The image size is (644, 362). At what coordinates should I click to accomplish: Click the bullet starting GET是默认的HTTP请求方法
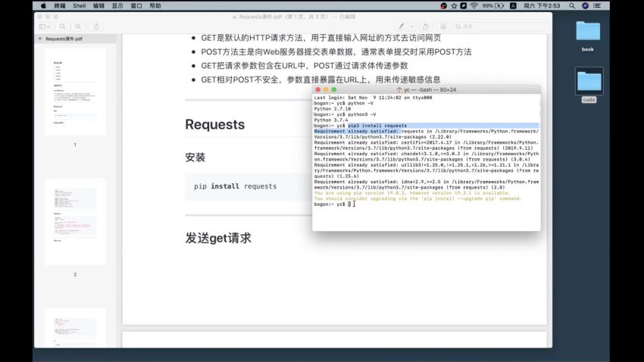(320, 38)
